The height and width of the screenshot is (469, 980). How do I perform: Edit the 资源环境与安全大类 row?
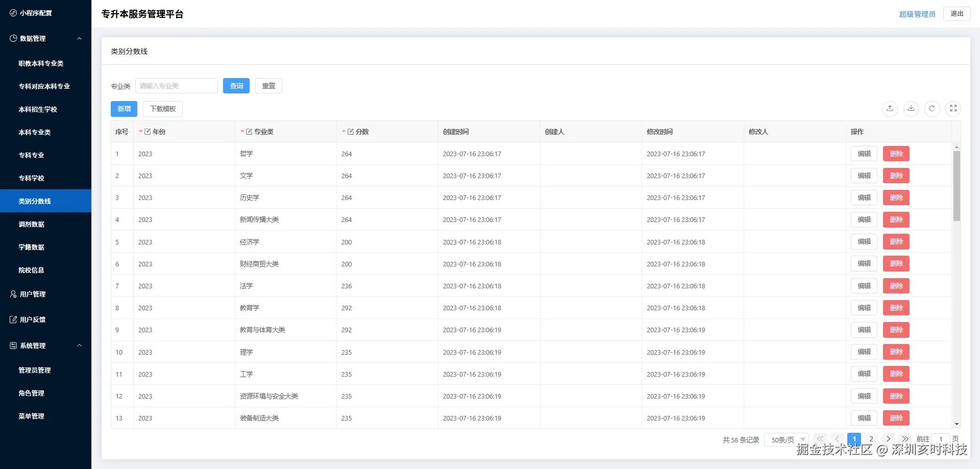864,396
